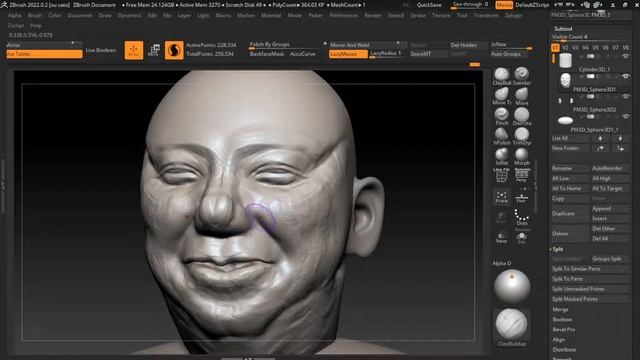Click the Del Hidden button
This screenshot has height=360, width=640.
coord(468,45)
